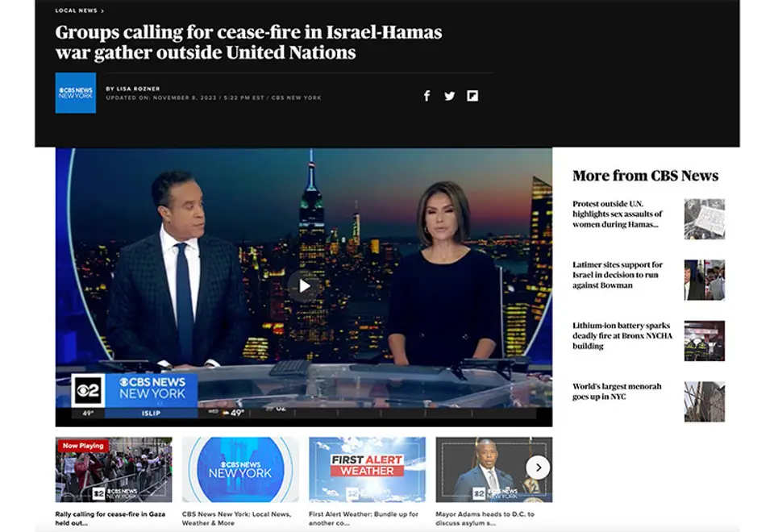Select First Alert Weather video thumbnail
This screenshot has width=774, height=532.
click(x=368, y=469)
